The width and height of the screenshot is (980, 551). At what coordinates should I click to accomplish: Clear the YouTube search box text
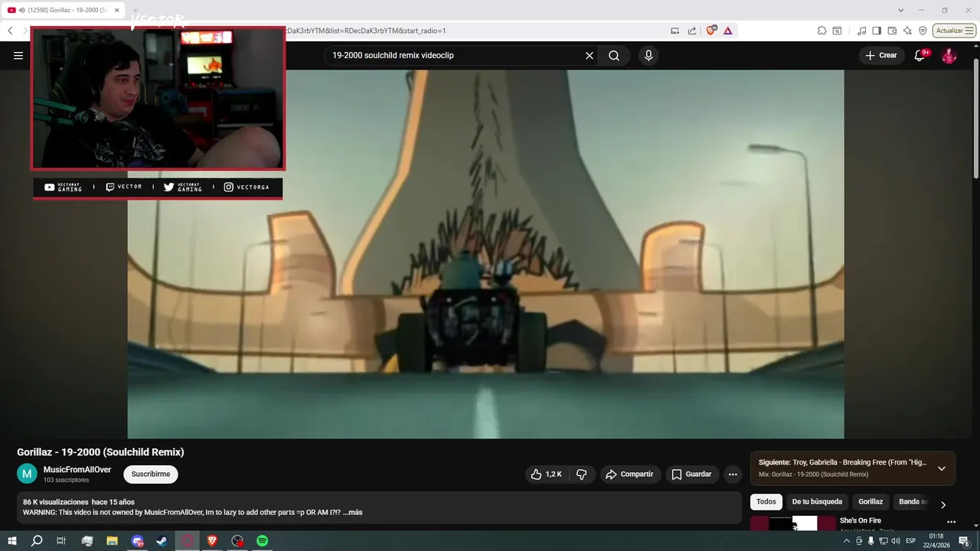(590, 55)
